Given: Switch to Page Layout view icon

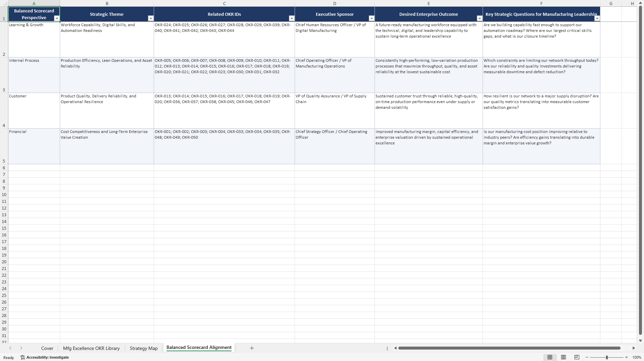Looking at the screenshot, I should pyautogui.click(x=563, y=357).
